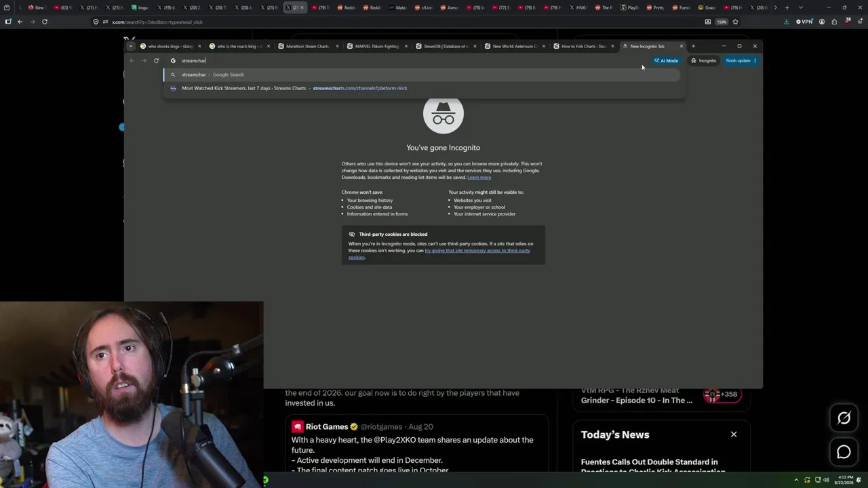Open the AI Mode button in the address bar
868x488 pixels.
pyautogui.click(x=666, y=61)
